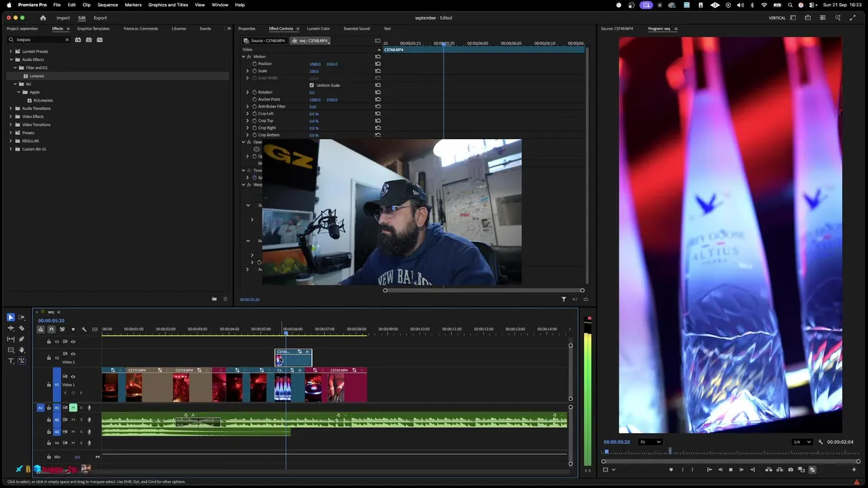Image resolution: width=868 pixels, height=488 pixels.
Task: Click Mark In bracket in Program monitor
Action: 683,469
